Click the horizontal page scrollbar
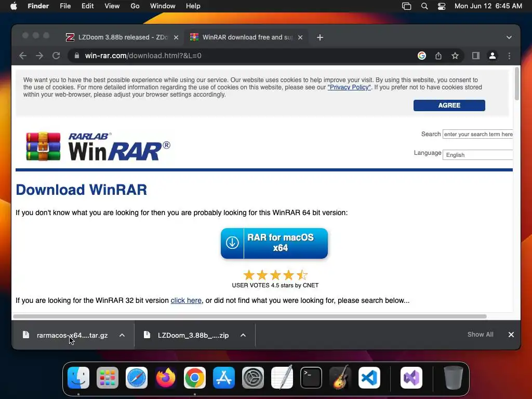The width and height of the screenshot is (532, 399). pos(250,316)
